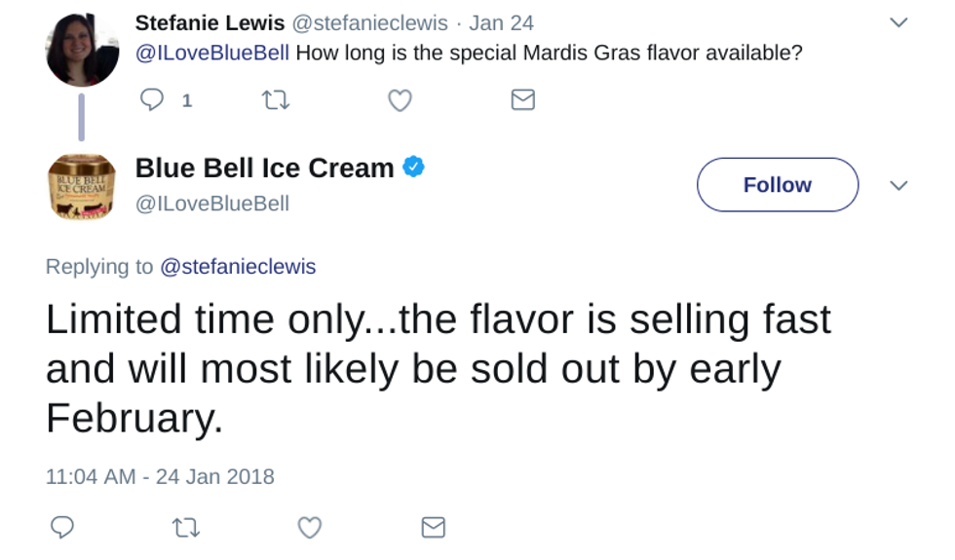Like Stefanie Lewis's tweet with the heart
Screen dimensions: 955x560
click(x=400, y=99)
